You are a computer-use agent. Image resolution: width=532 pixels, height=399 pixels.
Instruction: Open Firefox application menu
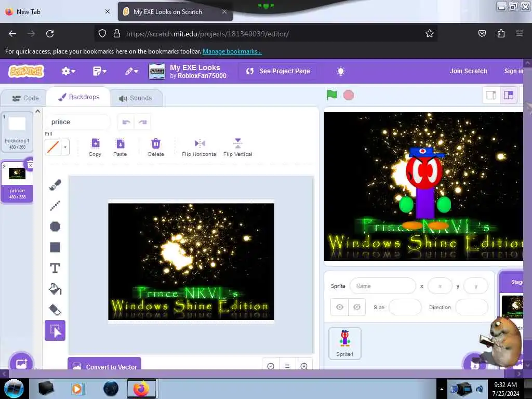point(519,33)
